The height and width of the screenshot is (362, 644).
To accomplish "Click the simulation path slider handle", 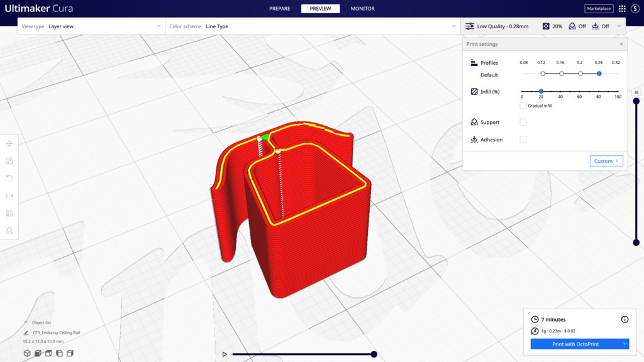I will 374,354.
